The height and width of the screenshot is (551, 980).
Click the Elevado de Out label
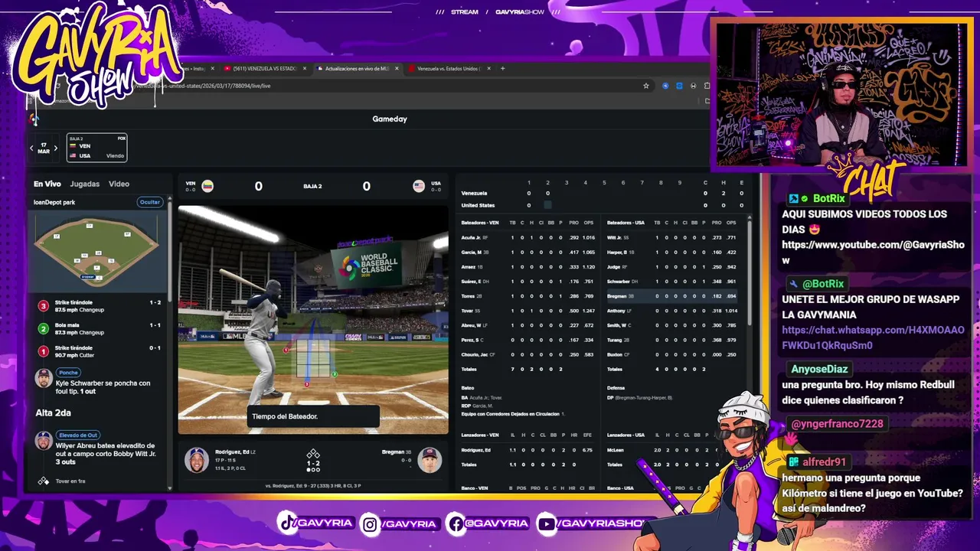(78, 435)
